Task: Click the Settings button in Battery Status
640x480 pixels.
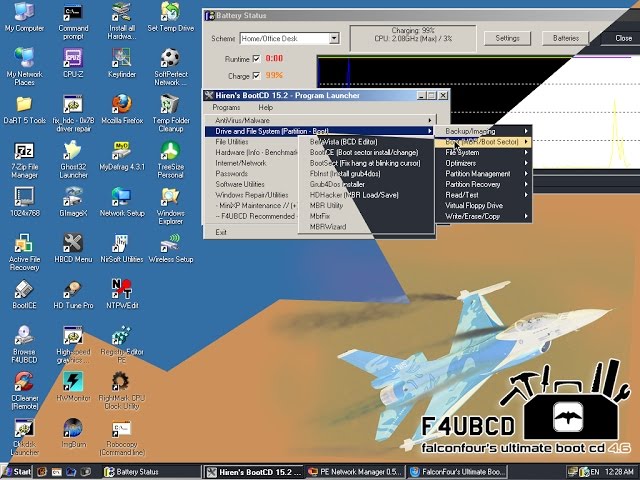Action: [507, 38]
